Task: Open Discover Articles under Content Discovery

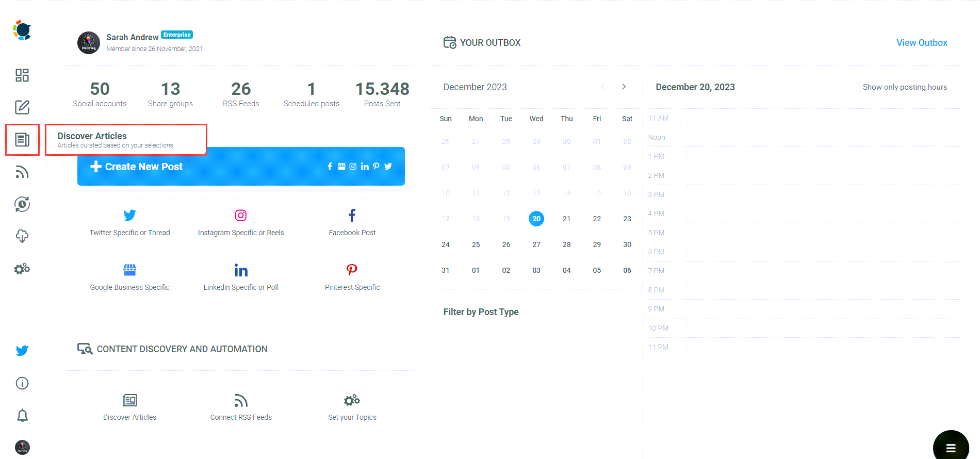Action: 129,407
